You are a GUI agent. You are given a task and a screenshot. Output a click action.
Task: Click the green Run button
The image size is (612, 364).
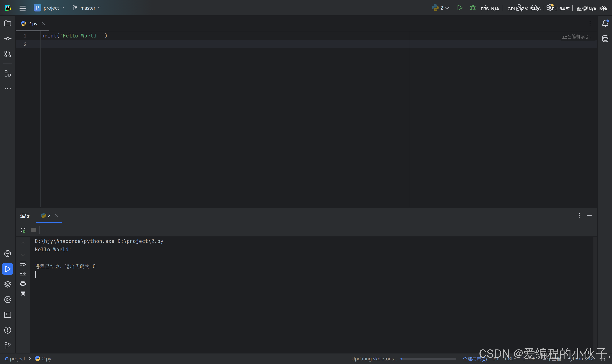point(460,8)
